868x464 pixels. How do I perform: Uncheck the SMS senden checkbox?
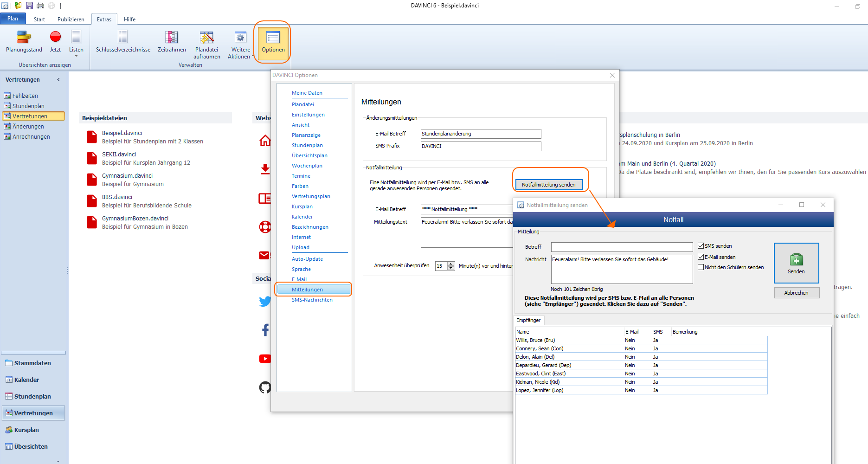(701, 246)
